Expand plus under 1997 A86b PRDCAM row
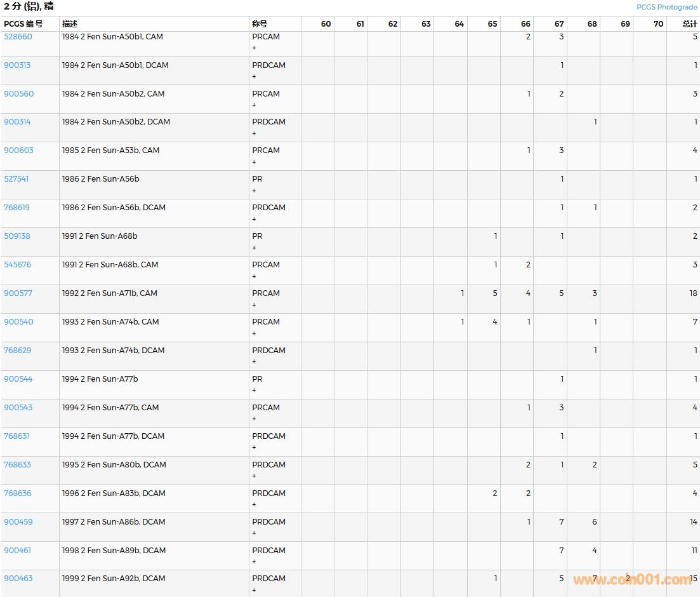 (254, 533)
